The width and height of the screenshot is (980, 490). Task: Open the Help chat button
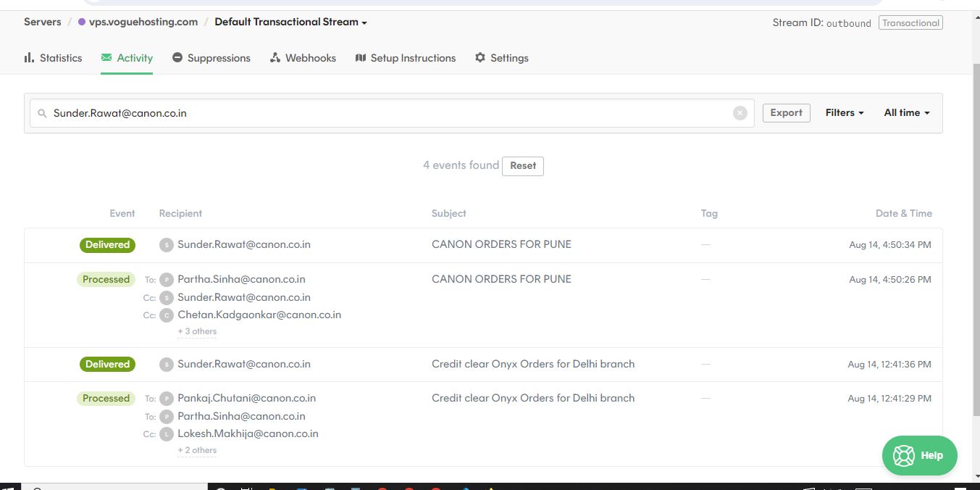[x=919, y=455]
